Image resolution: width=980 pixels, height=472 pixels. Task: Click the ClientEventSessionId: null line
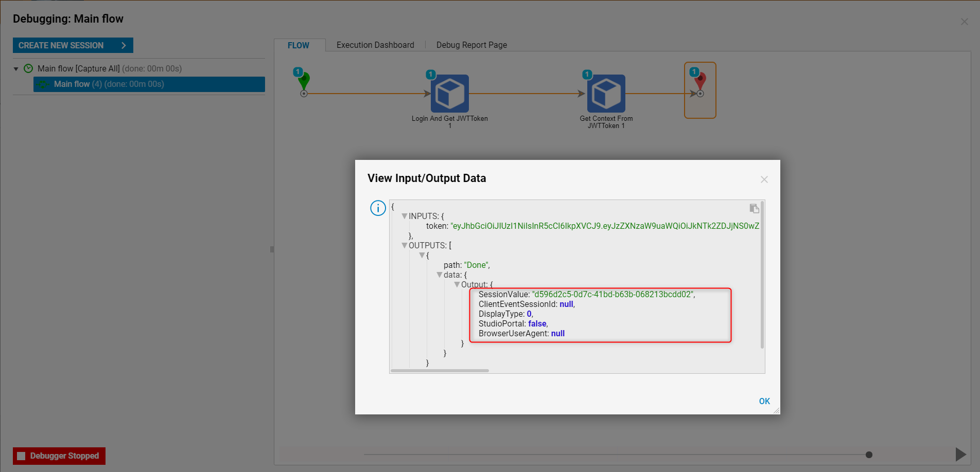527,304
